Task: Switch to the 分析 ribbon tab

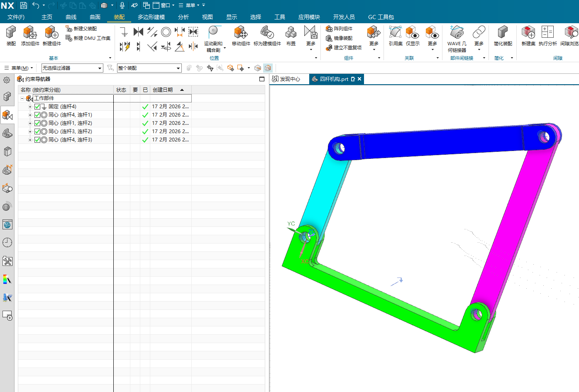Action: click(x=183, y=17)
